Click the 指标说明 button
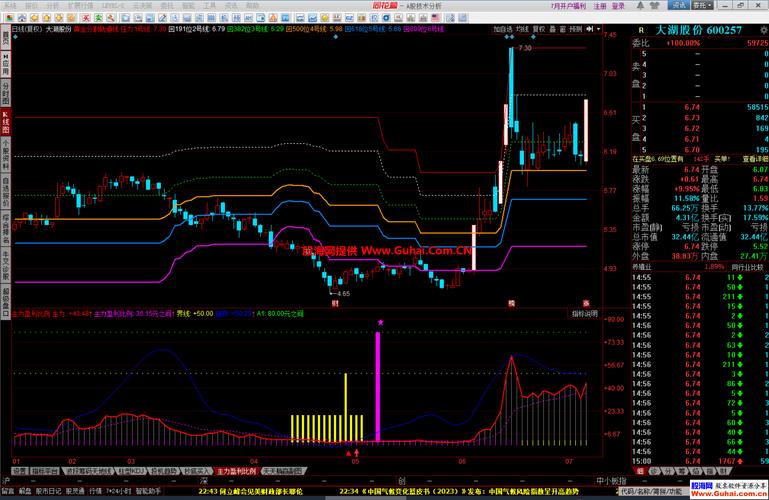The width and height of the screenshot is (769, 500). pos(585,313)
